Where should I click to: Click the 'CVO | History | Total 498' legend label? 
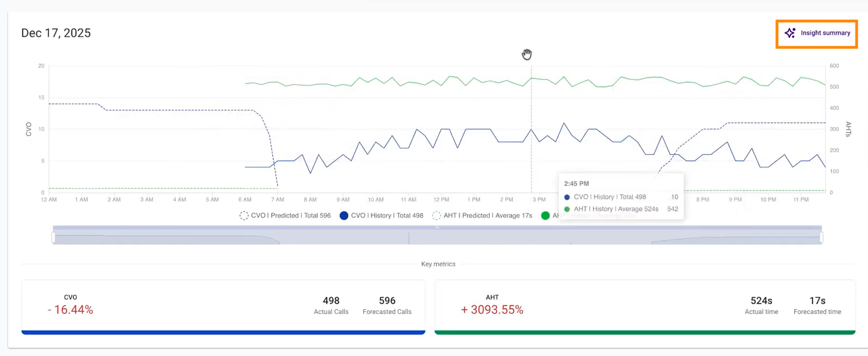click(x=387, y=216)
